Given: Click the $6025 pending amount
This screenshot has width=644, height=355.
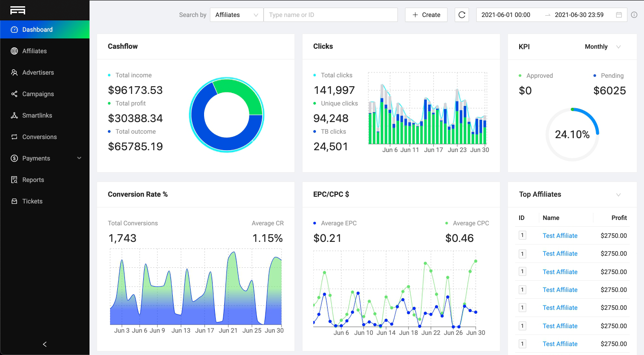Looking at the screenshot, I should pyautogui.click(x=610, y=91).
